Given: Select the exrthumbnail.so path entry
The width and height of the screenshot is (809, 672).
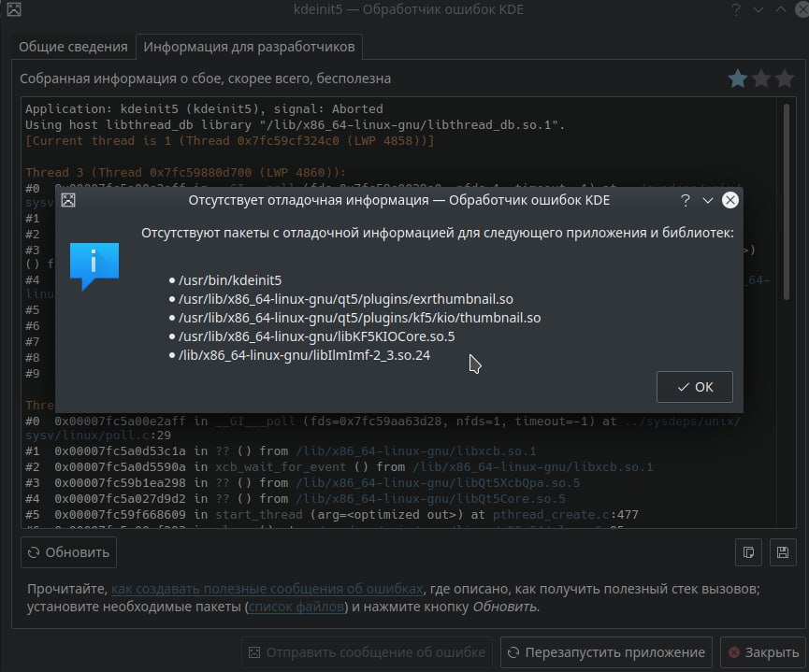Looking at the screenshot, I should pos(346,299).
